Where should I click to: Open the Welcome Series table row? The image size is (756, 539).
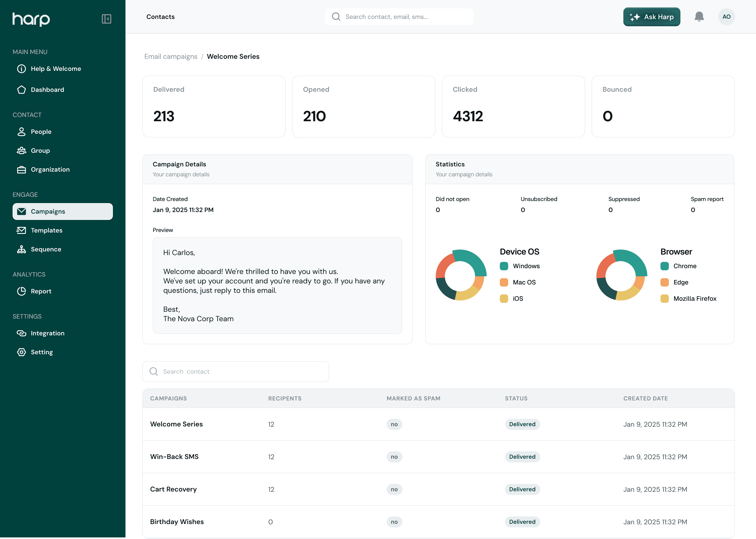click(x=438, y=424)
